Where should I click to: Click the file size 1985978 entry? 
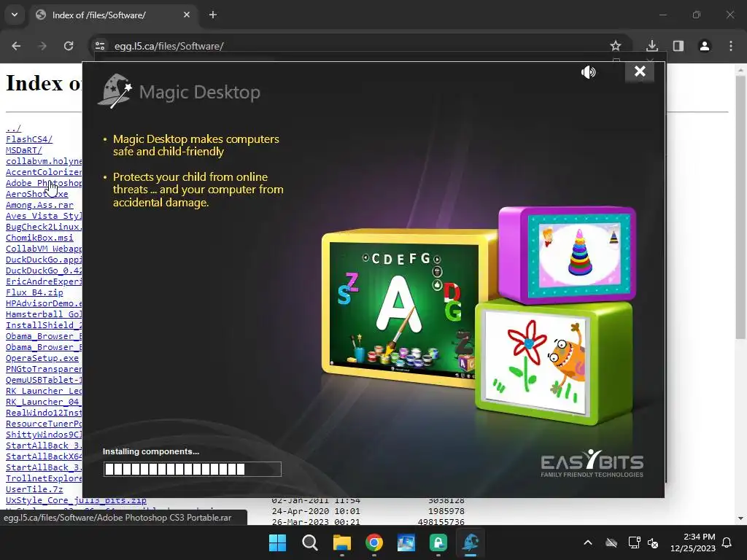click(446, 511)
